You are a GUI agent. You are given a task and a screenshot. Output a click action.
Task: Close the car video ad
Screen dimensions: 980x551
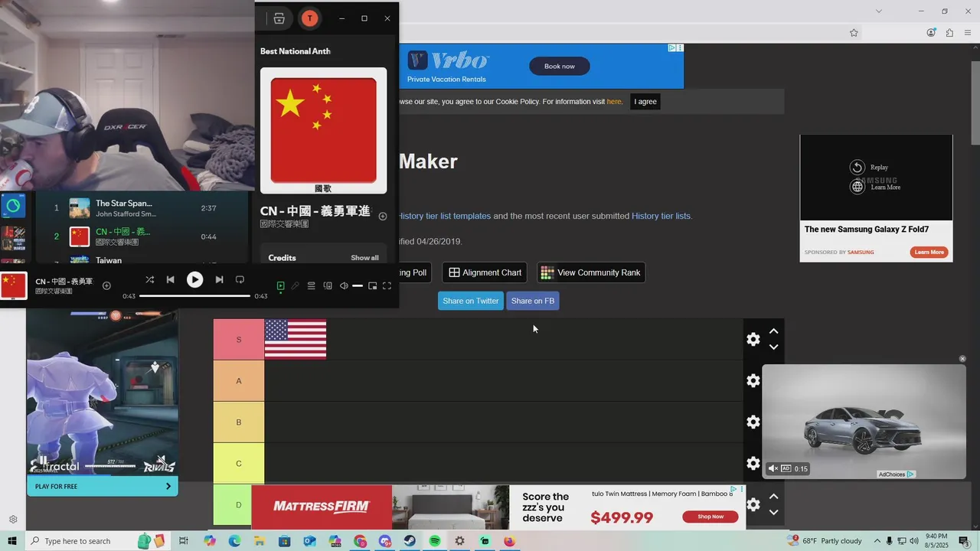coord(962,359)
